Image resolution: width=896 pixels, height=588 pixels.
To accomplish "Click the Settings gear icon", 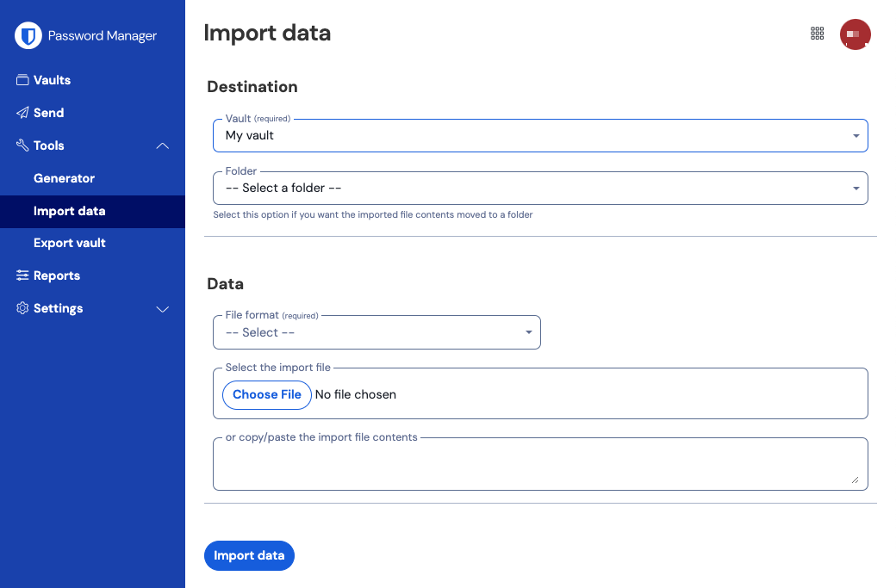I will 22,307.
